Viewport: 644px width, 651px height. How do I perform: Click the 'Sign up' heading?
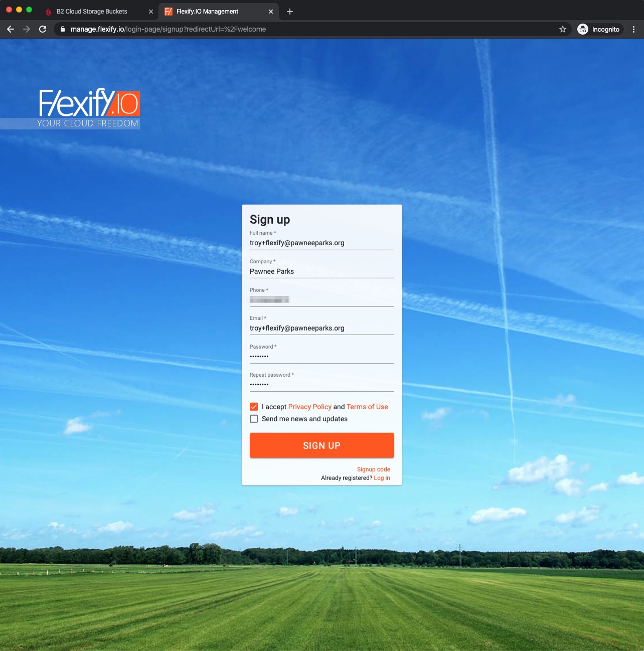270,220
